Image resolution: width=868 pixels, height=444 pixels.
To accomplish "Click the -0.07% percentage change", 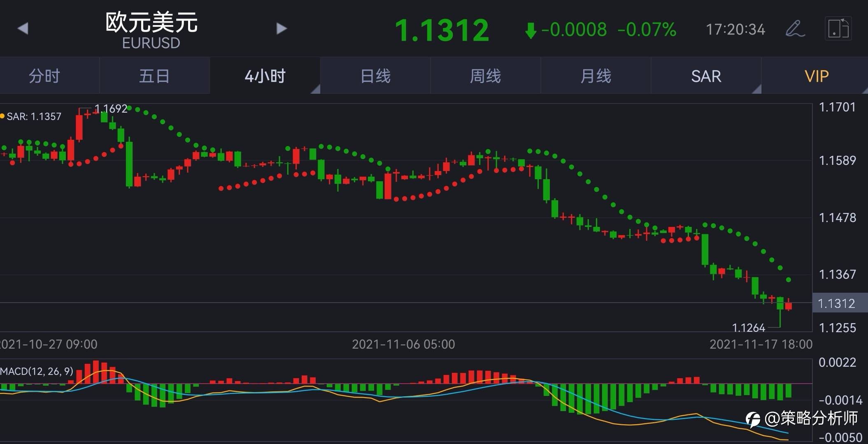I will 647,30.
